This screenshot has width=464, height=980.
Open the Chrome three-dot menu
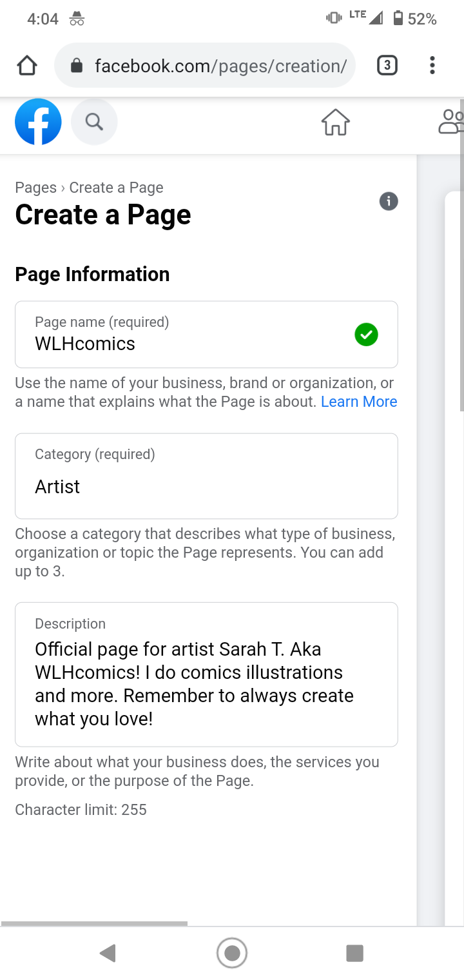click(x=432, y=65)
